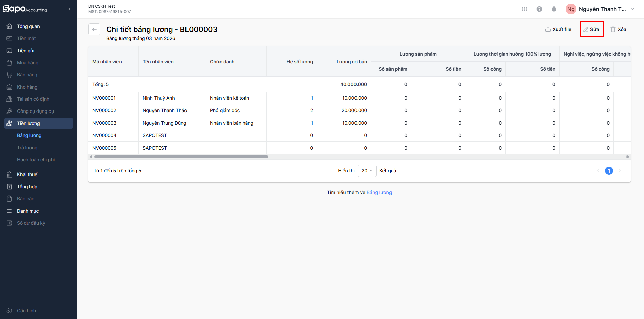This screenshot has height=319, width=644.
Task: Click the scrollbar's right arrow
Action: click(628, 157)
